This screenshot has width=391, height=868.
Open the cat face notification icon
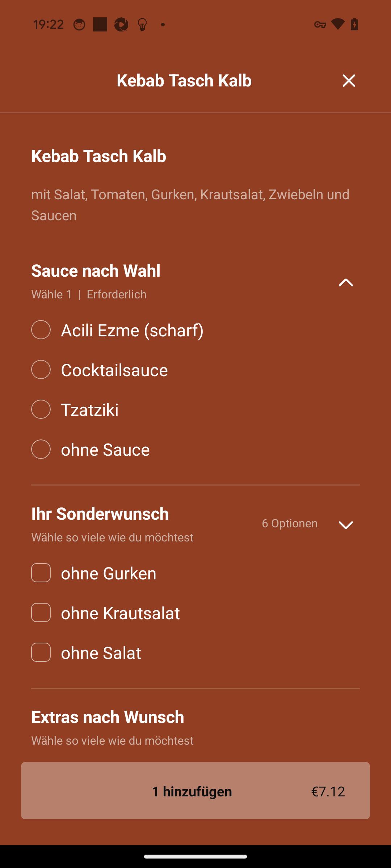click(x=79, y=25)
